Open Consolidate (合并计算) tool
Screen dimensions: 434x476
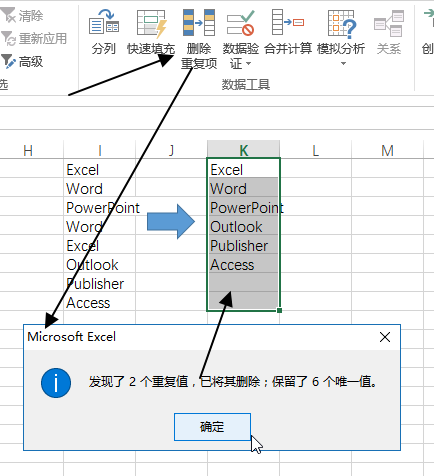(x=288, y=32)
